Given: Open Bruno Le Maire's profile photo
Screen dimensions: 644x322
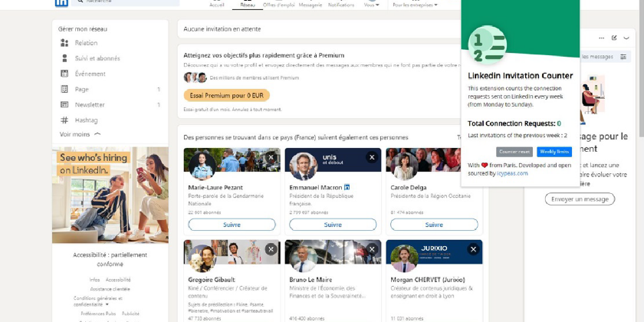Looking at the screenshot, I should tap(303, 258).
